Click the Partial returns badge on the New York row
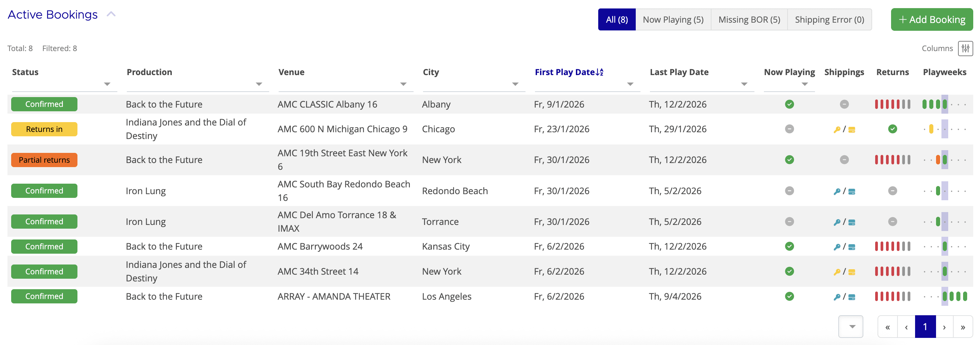 tap(44, 160)
